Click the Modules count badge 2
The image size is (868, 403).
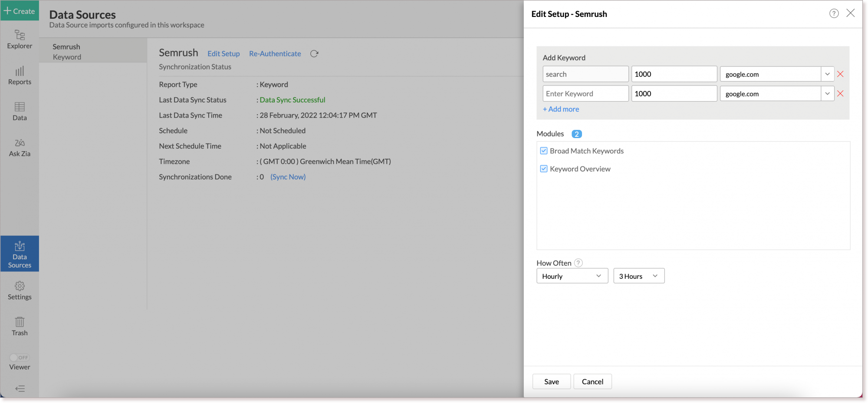576,134
